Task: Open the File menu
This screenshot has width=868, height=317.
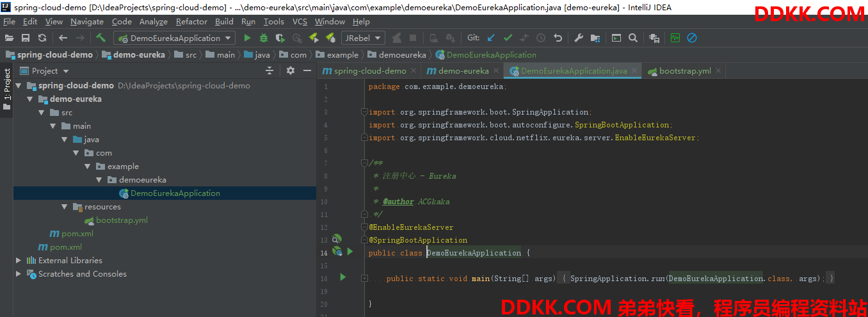Action: (9, 21)
